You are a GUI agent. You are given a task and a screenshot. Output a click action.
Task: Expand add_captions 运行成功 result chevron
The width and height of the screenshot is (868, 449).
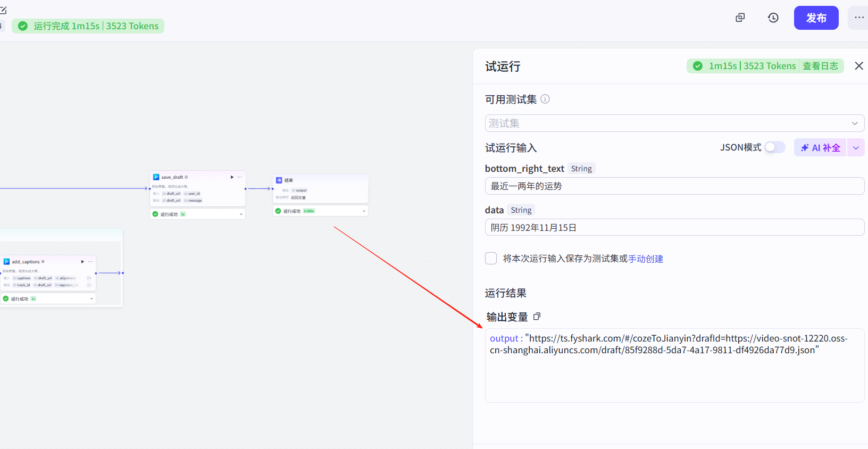click(91, 299)
